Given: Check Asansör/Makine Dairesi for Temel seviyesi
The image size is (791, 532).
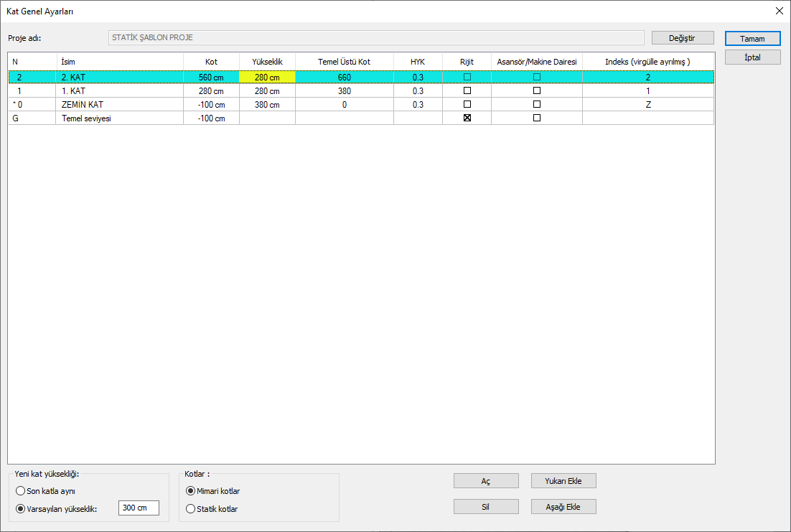Looking at the screenshot, I should tap(537, 118).
